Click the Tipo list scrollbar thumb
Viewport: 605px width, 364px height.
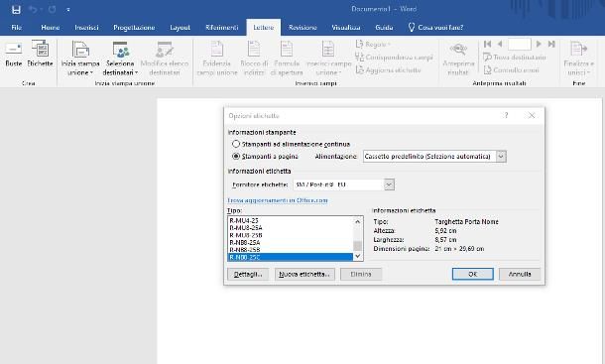[358, 246]
